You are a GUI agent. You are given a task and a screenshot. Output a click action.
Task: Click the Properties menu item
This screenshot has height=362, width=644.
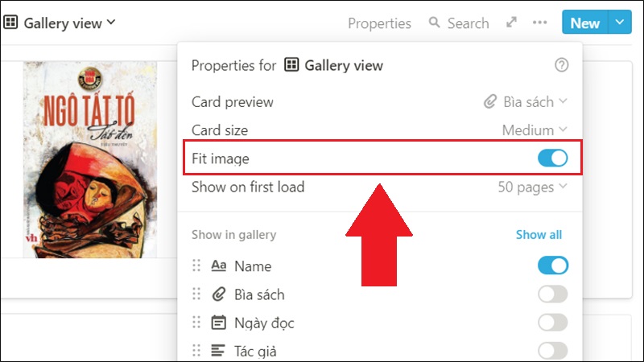point(379,23)
